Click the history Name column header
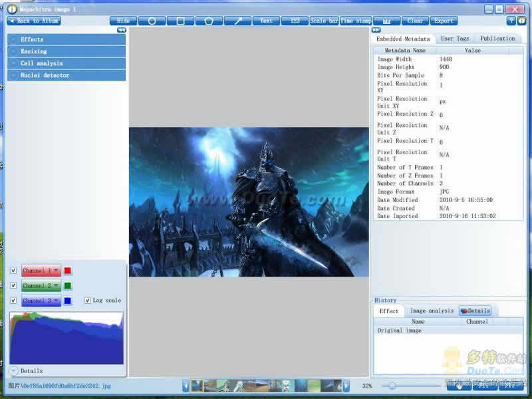Viewport: 532px width, 399px height. (418, 321)
